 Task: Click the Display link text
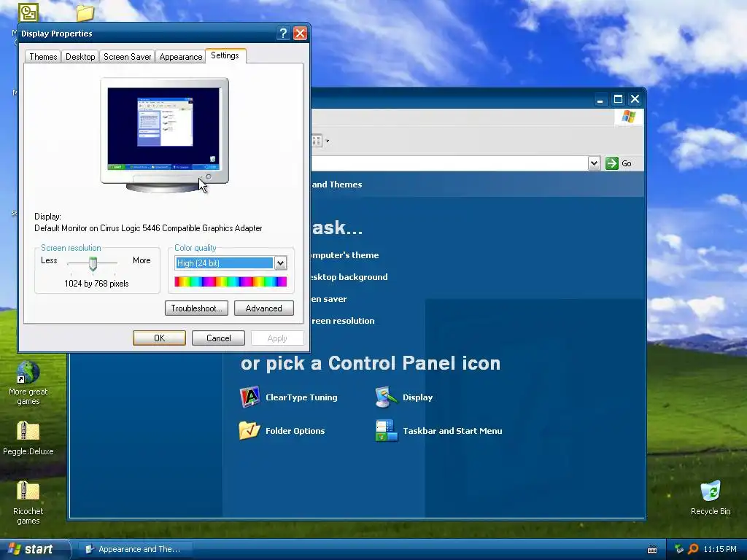click(417, 397)
